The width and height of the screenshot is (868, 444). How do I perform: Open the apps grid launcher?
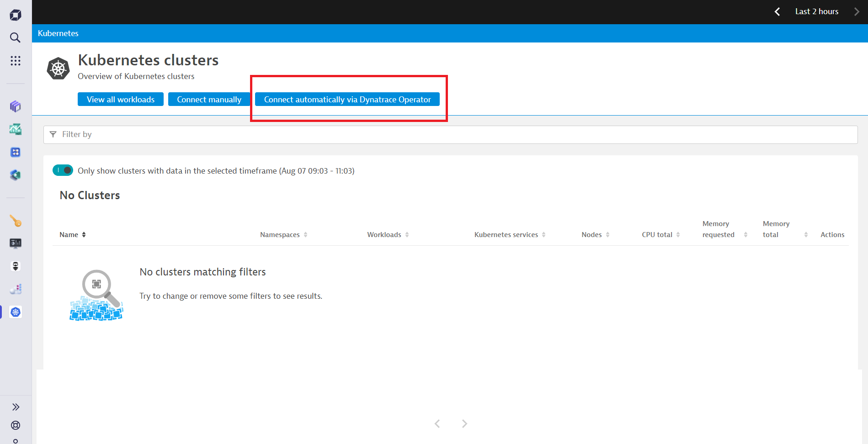16,61
